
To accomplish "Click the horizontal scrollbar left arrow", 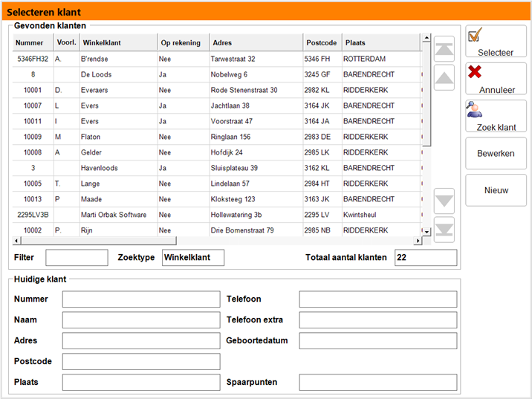I will [16, 241].
